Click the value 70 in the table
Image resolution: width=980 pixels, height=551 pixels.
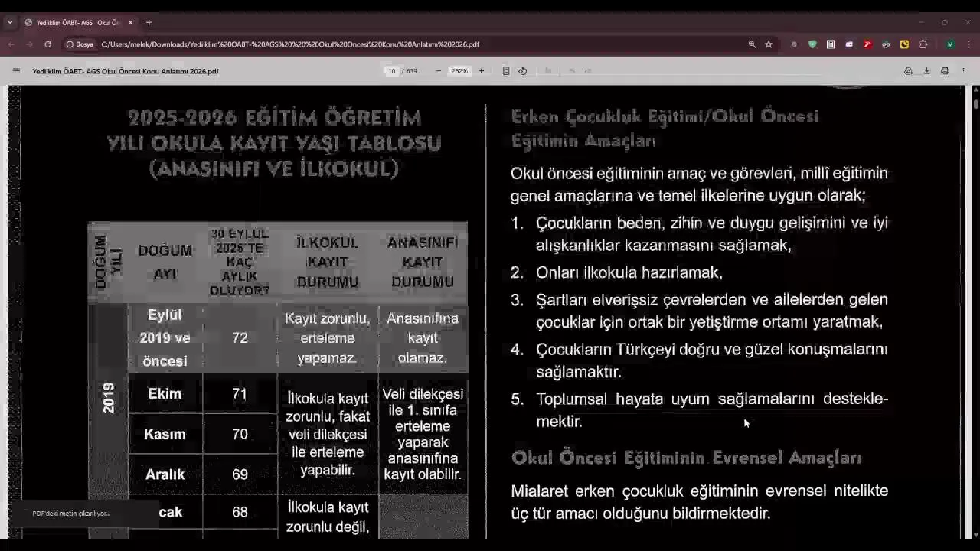(240, 434)
